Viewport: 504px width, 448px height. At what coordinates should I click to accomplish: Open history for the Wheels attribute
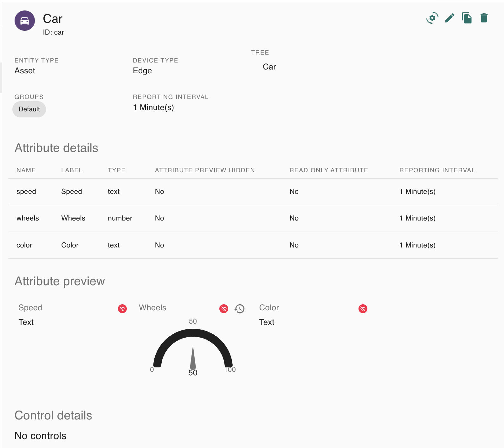pyautogui.click(x=239, y=308)
